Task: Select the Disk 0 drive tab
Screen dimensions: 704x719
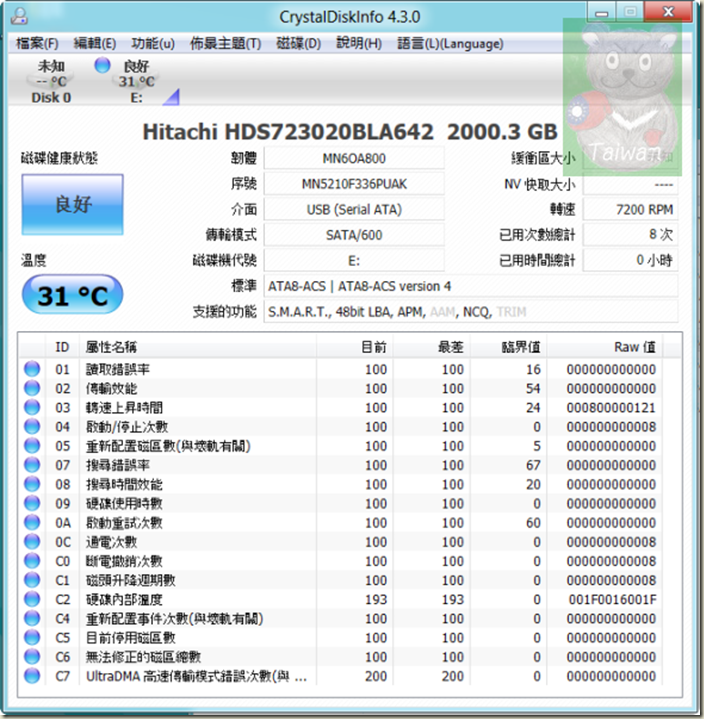Action: point(51,81)
